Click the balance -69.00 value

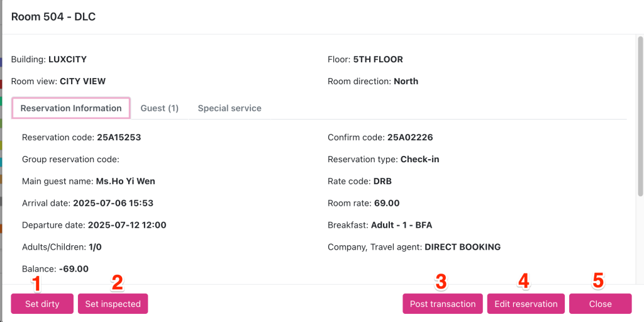[74, 269]
